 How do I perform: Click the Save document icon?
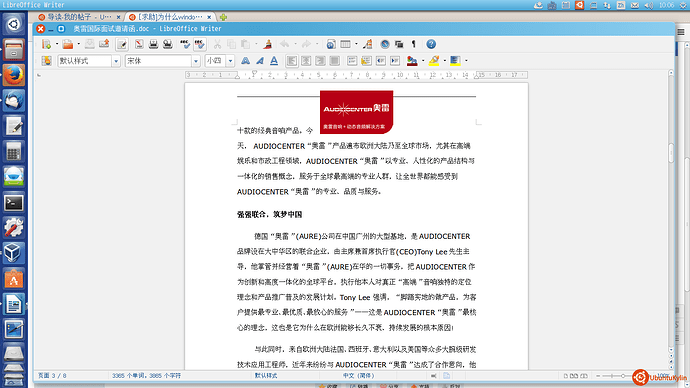point(89,44)
